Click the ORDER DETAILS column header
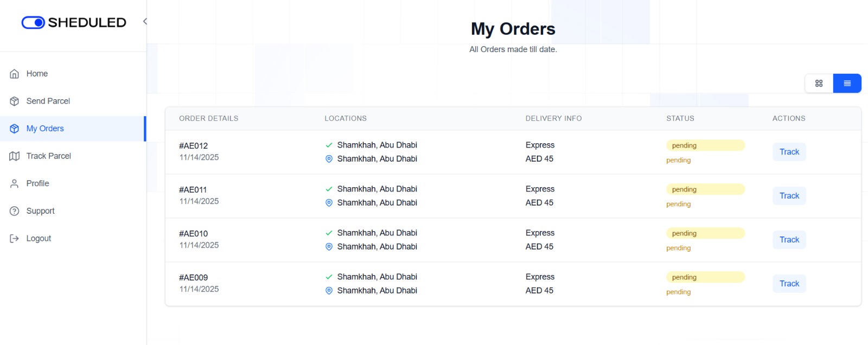 point(208,118)
